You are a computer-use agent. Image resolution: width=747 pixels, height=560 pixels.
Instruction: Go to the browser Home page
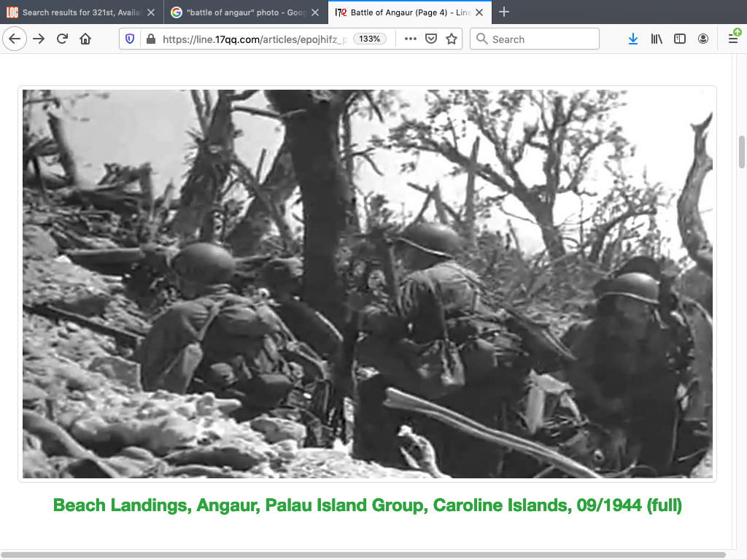[85, 39]
